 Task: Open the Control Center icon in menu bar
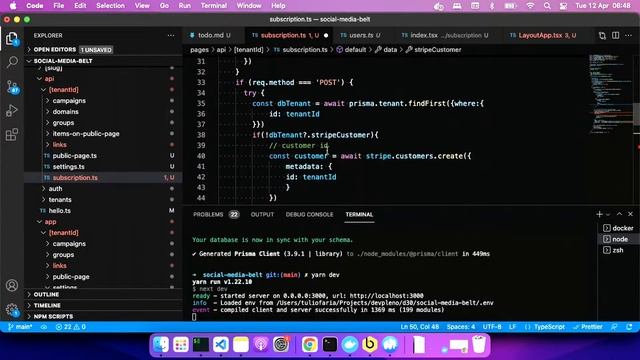563,6
